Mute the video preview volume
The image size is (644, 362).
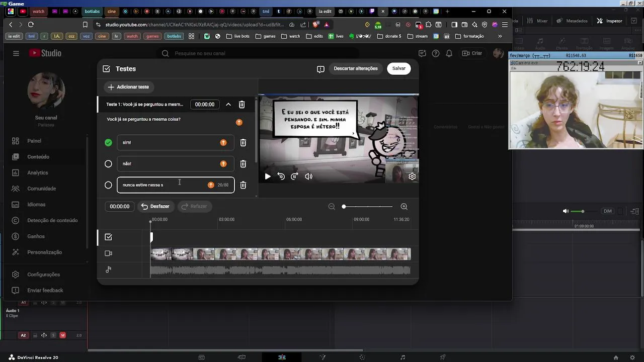click(308, 176)
